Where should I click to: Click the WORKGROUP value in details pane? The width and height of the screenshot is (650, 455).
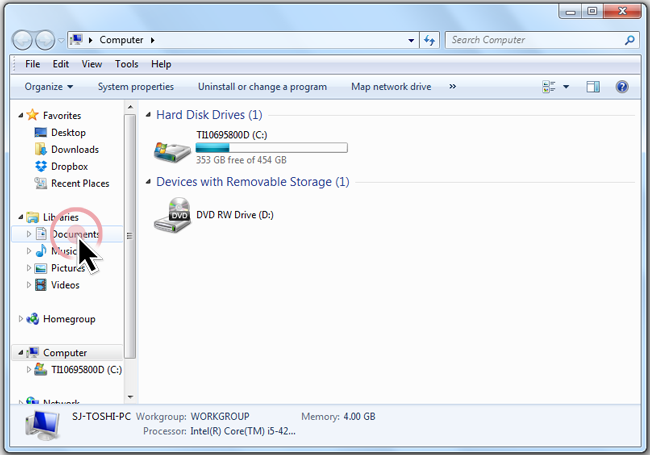point(220,416)
